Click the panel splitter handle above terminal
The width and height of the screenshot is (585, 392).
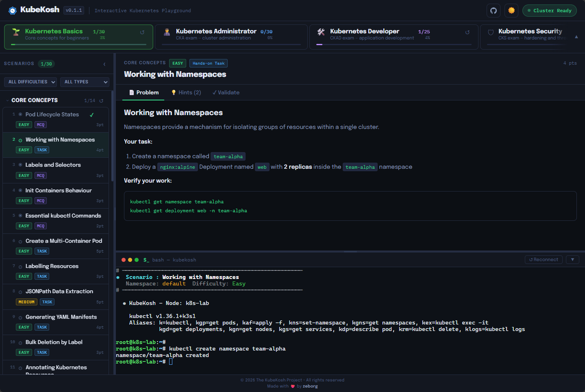pyautogui.click(x=350, y=252)
